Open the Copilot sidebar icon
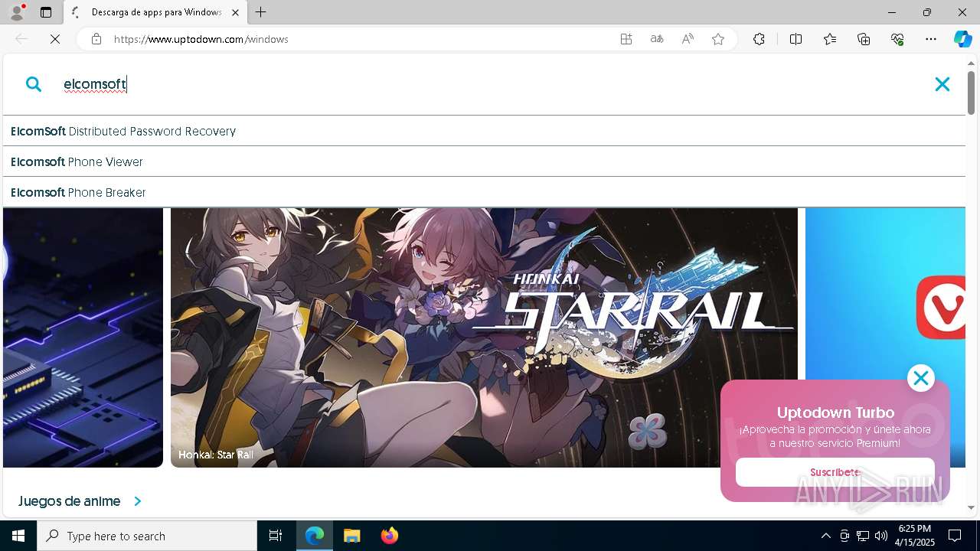 pos(963,39)
